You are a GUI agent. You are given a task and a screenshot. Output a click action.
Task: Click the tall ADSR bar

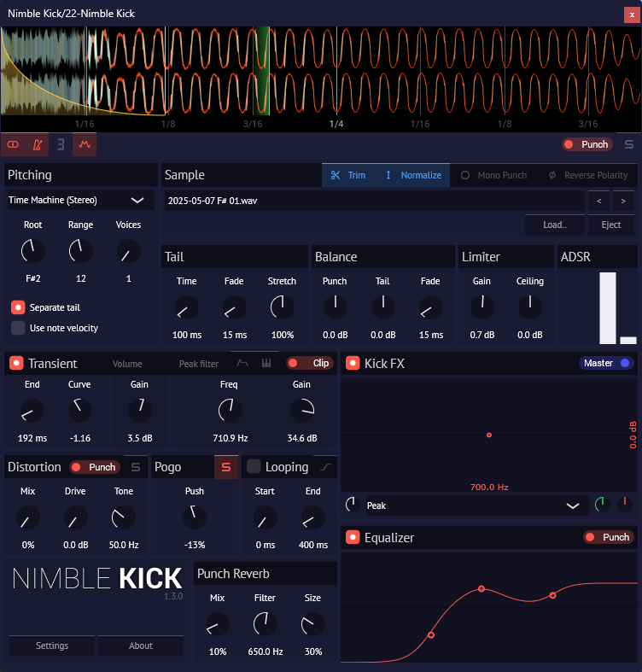click(607, 307)
